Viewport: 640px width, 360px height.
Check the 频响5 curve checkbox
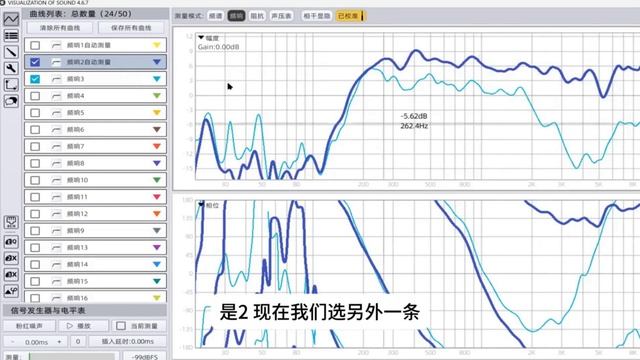(35, 113)
